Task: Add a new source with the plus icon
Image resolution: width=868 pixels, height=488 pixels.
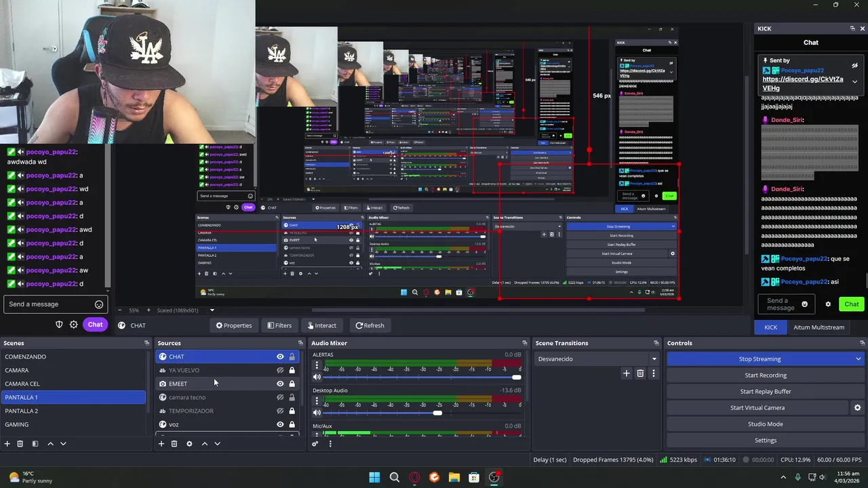Action: click(161, 443)
